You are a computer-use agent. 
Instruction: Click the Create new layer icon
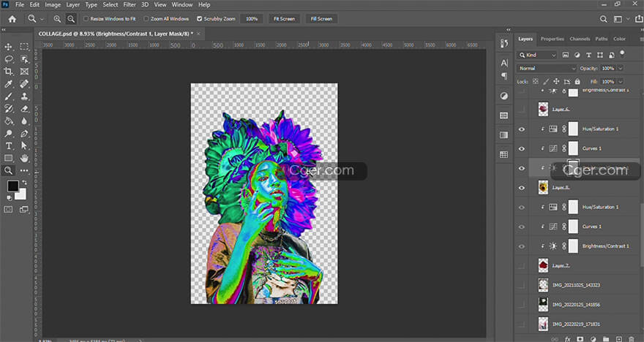coord(619,339)
